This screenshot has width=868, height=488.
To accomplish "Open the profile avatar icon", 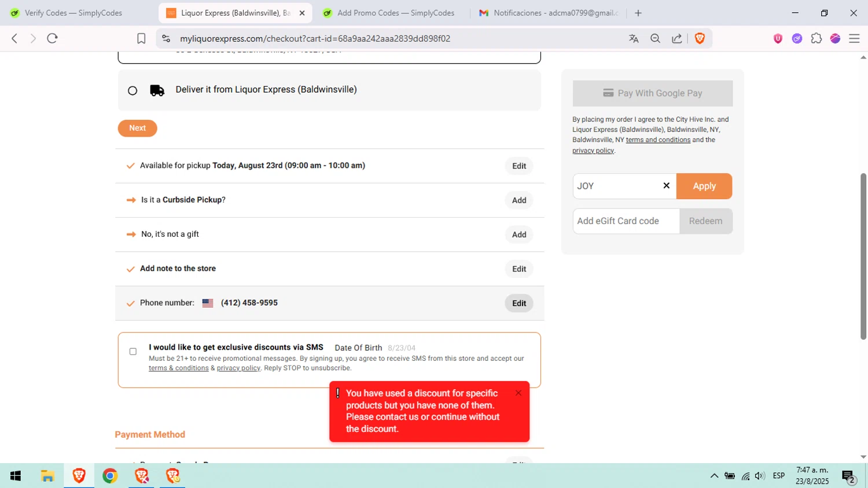I will coord(835,38).
